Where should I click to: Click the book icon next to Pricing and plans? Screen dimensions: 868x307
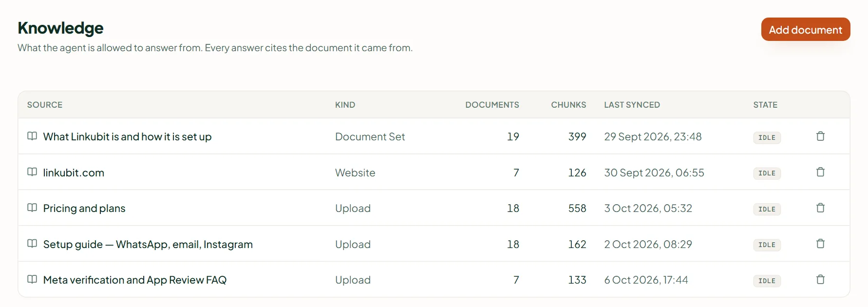pyautogui.click(x=32, y=208)
